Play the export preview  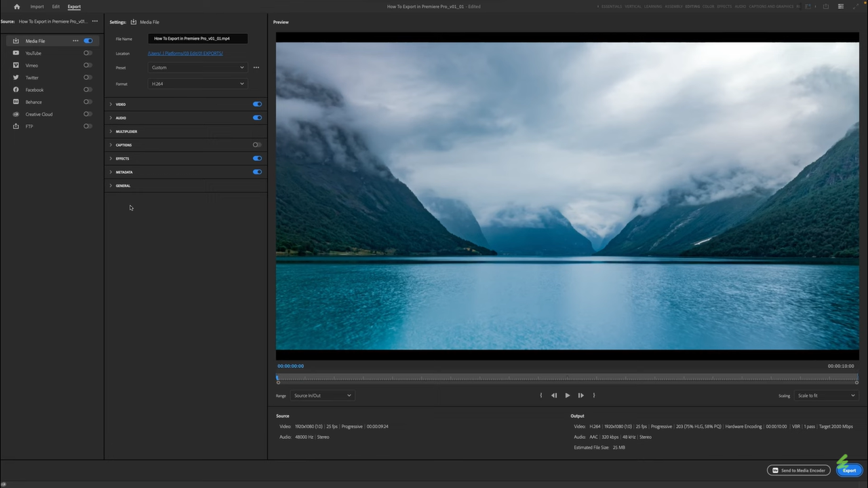pos(568,395)
